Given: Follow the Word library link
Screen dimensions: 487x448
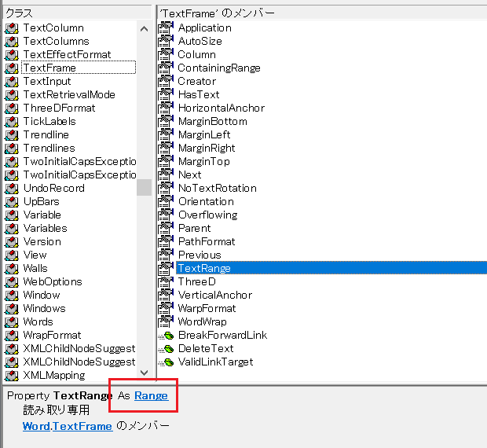Looking at the screenshot, I should [36, 426].
